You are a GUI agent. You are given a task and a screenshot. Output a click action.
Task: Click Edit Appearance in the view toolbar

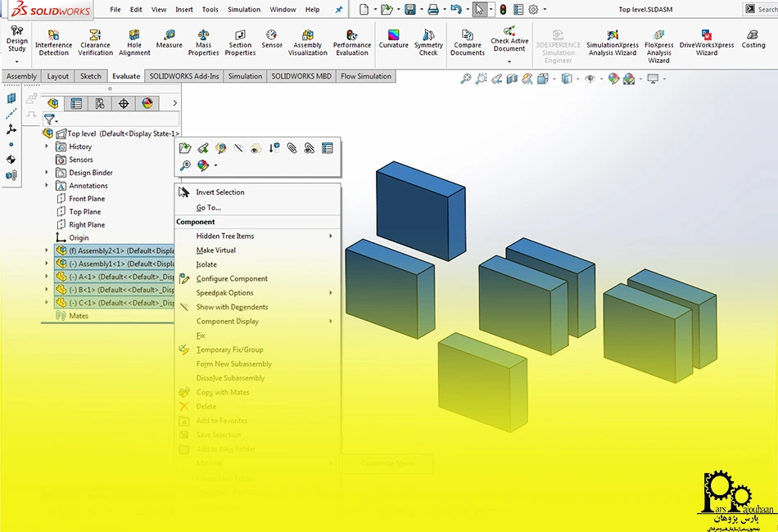coord(613,79)
